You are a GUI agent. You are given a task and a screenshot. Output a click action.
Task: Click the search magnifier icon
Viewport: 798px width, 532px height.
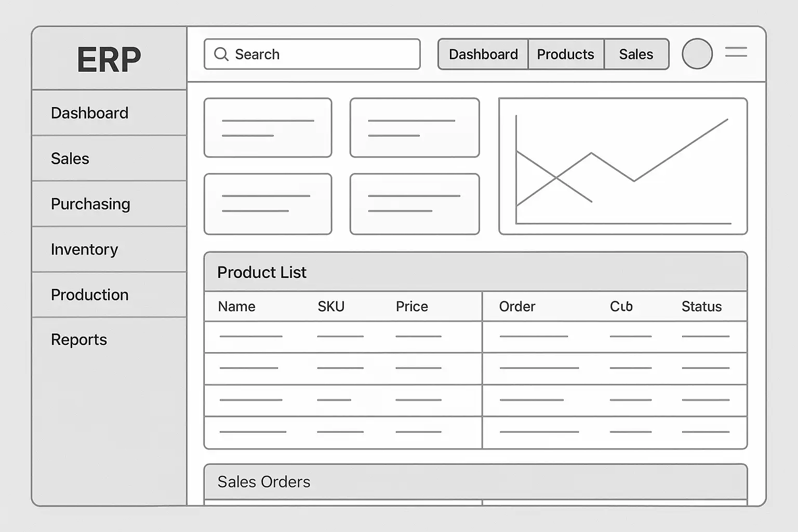click(x=221, y=54)
